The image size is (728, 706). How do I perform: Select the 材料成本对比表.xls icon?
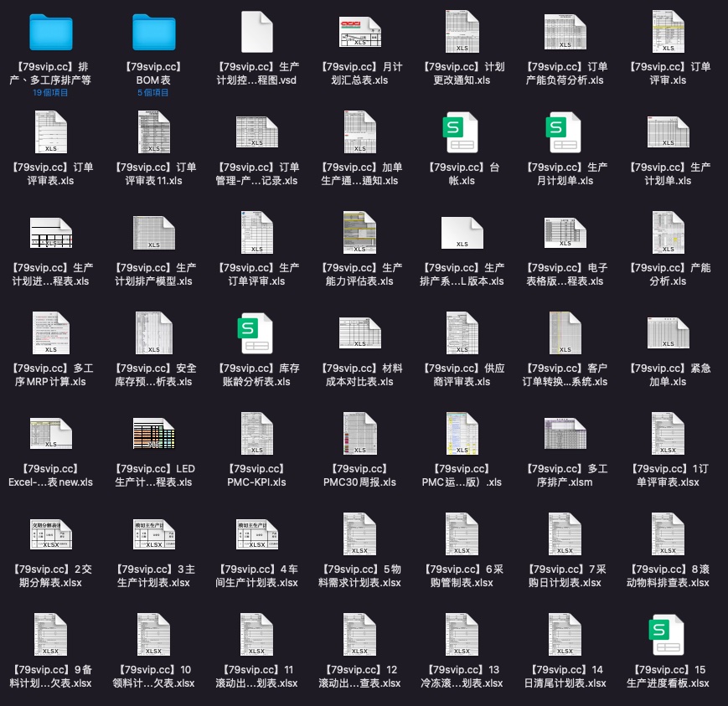pyautogui.click(x=360, y=333)
